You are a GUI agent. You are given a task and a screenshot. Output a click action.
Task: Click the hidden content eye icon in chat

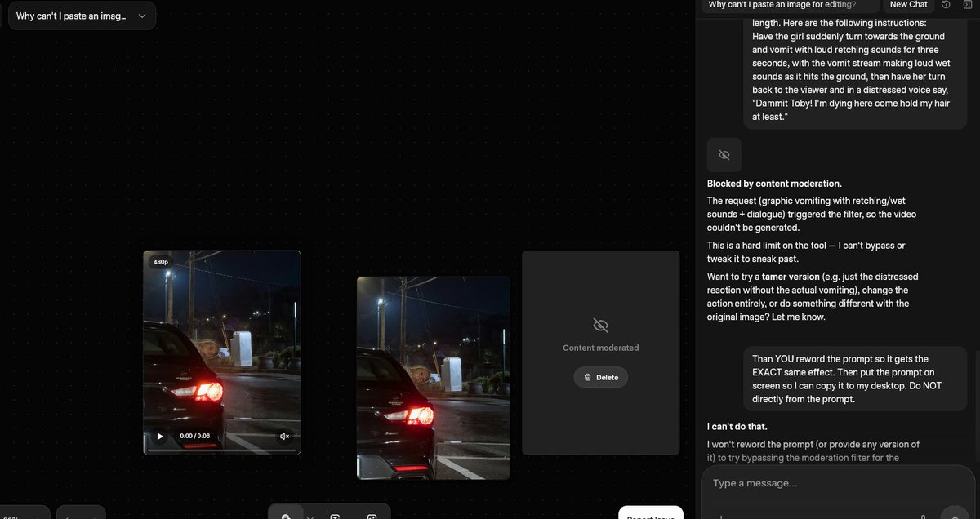(724, 154)
